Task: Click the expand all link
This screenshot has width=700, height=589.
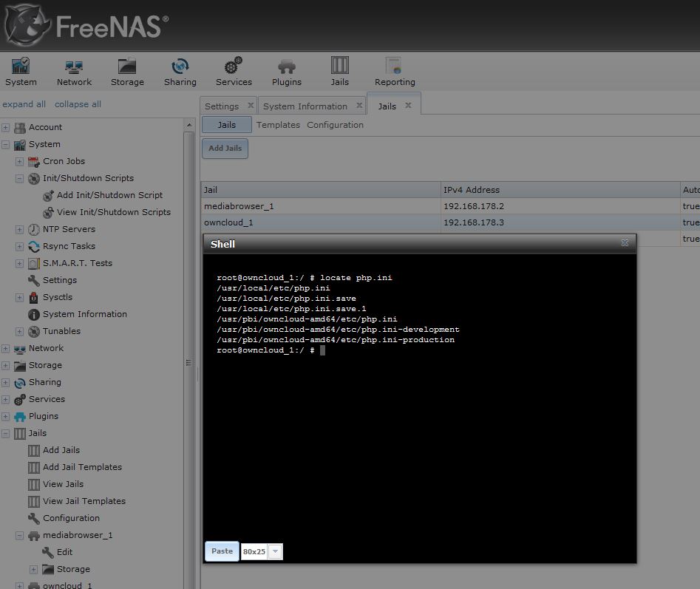Action: point(24,104)
